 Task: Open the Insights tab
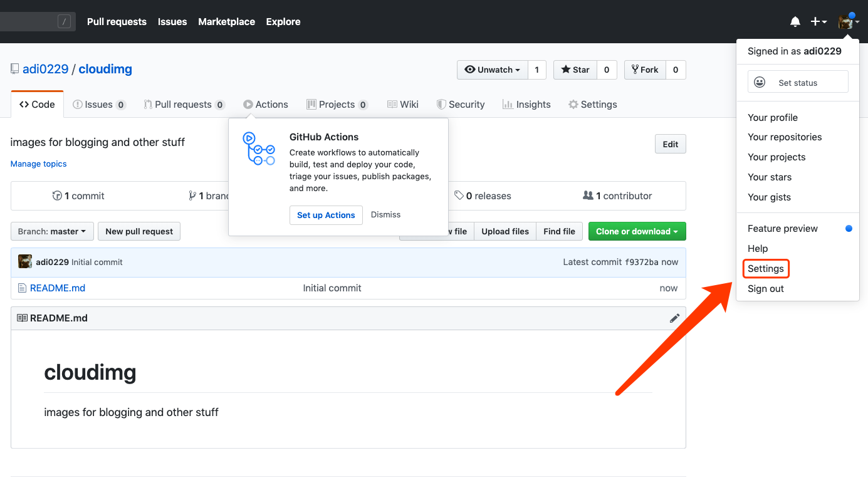coord(526,105)
